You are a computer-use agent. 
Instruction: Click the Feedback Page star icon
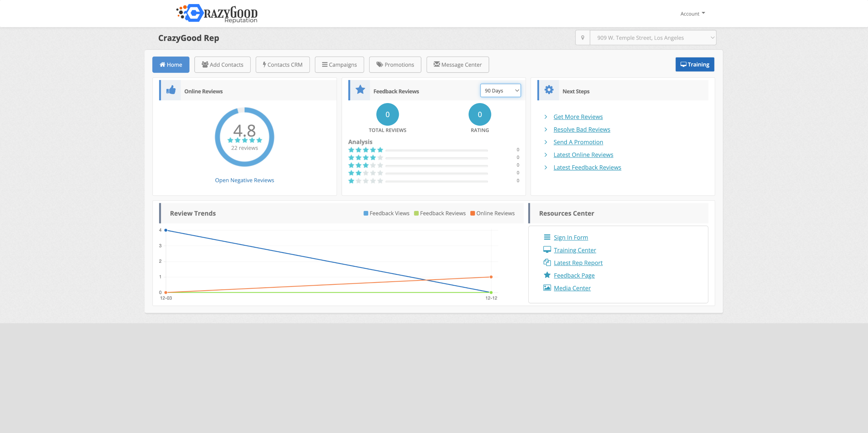547,275
